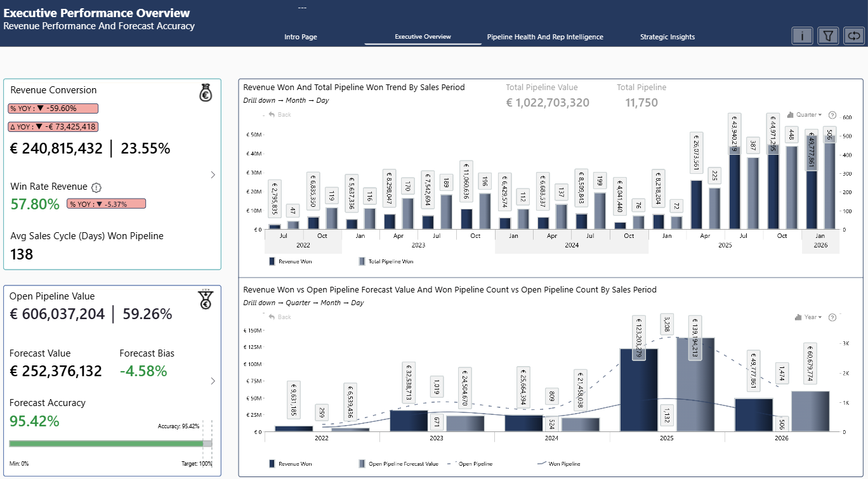
Task: Open the information icon in the header
Action: (x=802, y=36)
